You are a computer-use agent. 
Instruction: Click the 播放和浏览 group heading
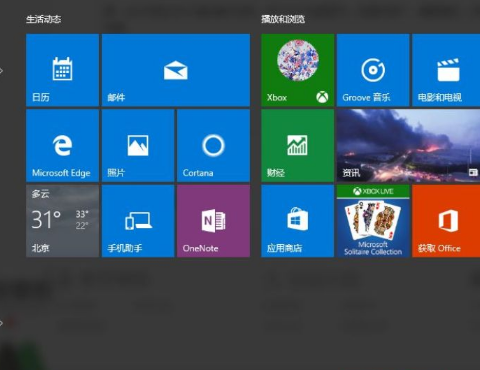pyautogui.click(x=283, y=19)
